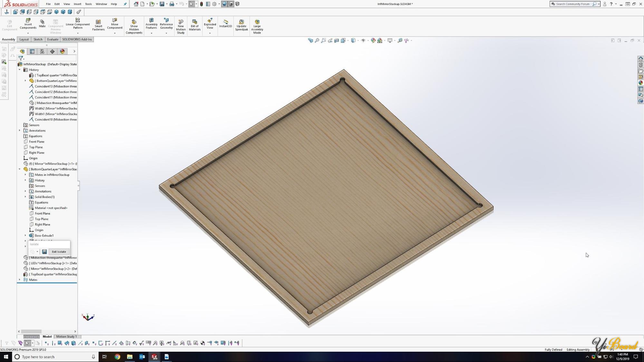Click the Rebuild traffic light icon
This screenshot has width=644, height=362.
coord(201,4)
